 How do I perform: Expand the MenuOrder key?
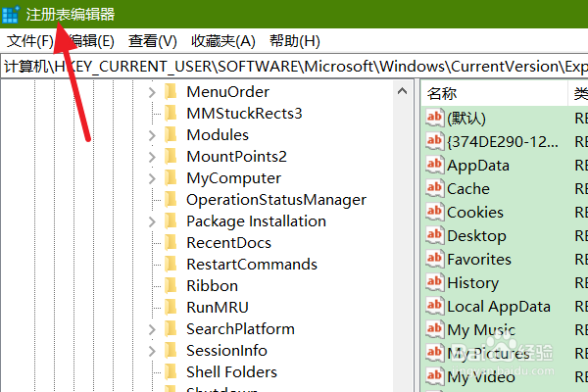152,92
